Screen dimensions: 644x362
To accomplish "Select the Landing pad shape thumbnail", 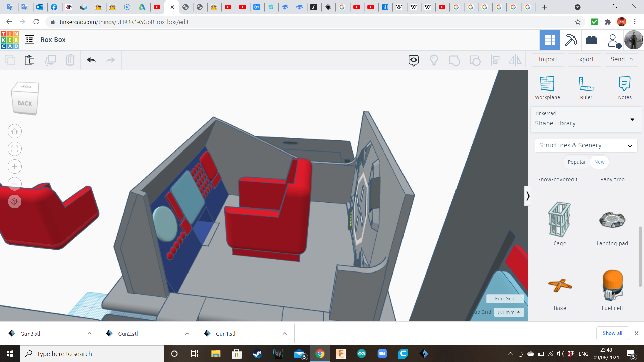I will tap(612, 220).
